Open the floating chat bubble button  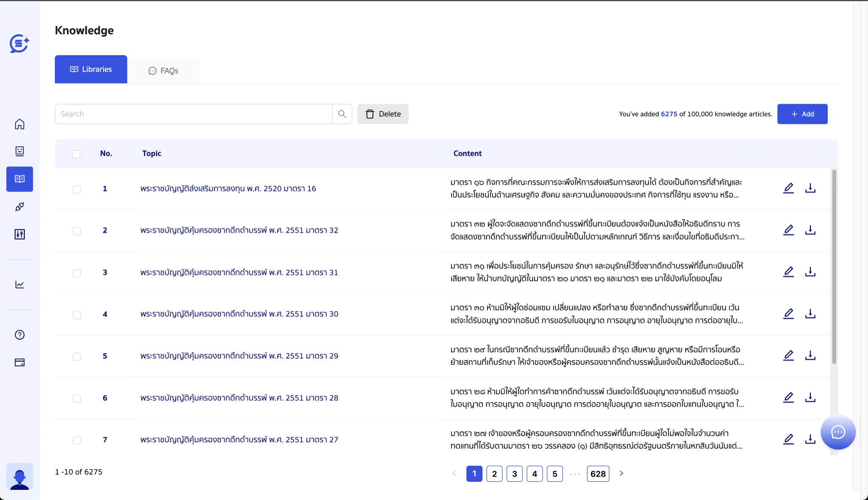(x=838, y=432)
